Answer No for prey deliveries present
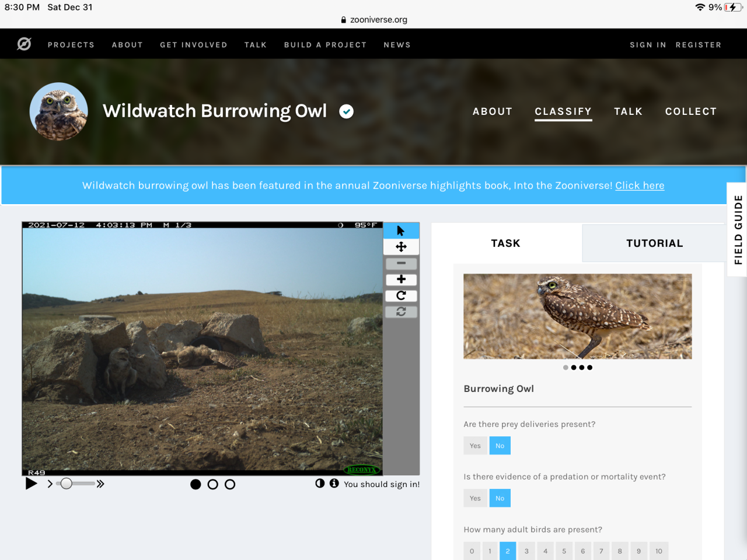 [x=500, y=446]
